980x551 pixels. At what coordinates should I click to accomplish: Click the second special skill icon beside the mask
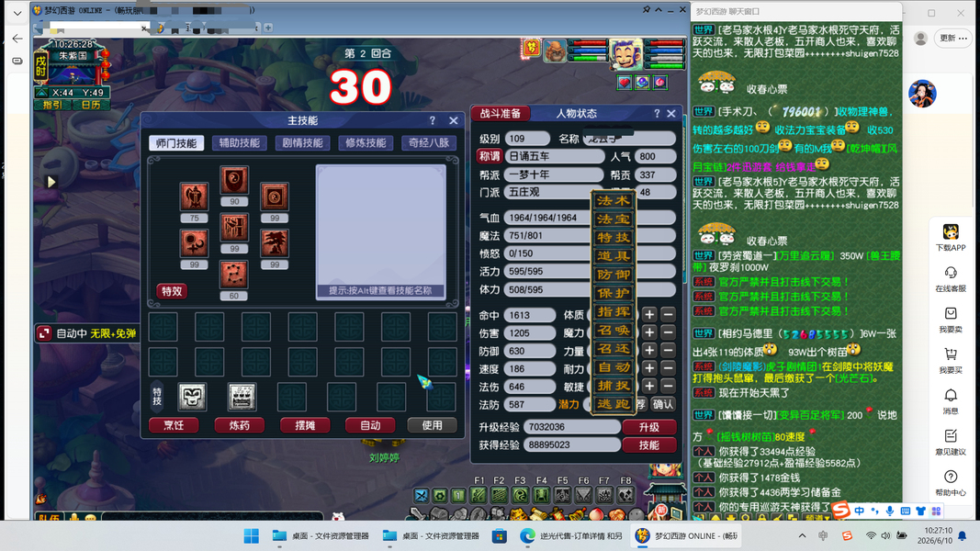coord(242,397)
